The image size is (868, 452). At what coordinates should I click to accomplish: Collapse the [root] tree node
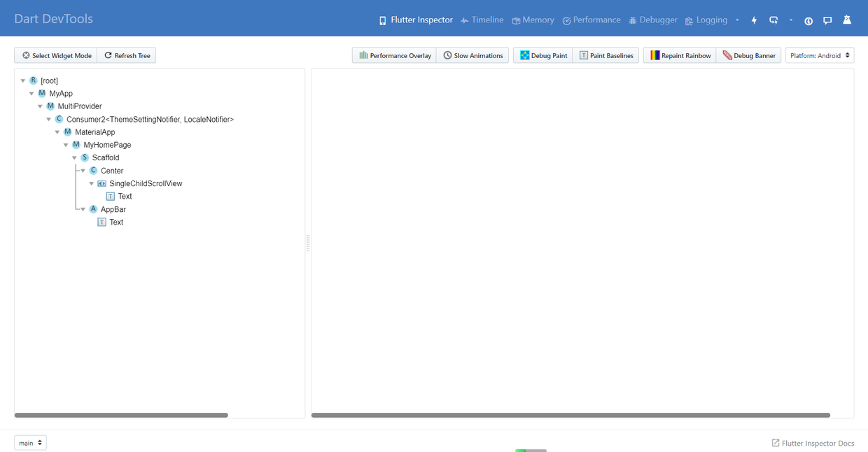coord(23,81)
